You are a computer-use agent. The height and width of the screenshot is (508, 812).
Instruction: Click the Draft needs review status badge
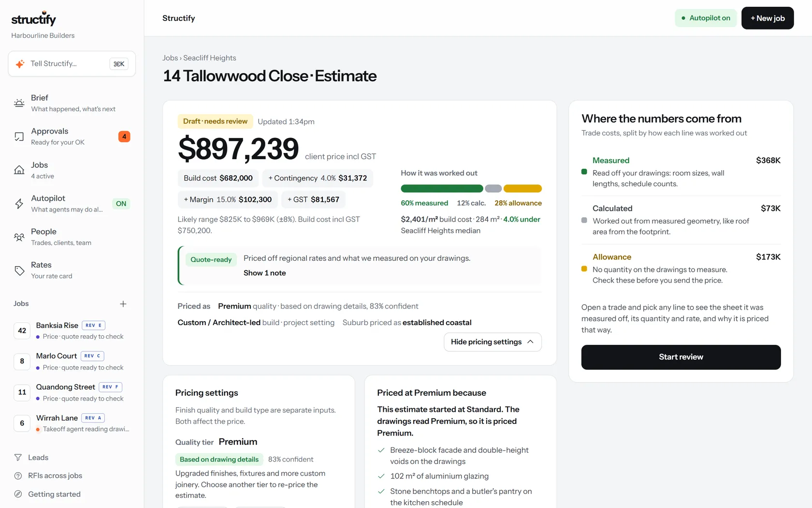(x=215, y=121)
